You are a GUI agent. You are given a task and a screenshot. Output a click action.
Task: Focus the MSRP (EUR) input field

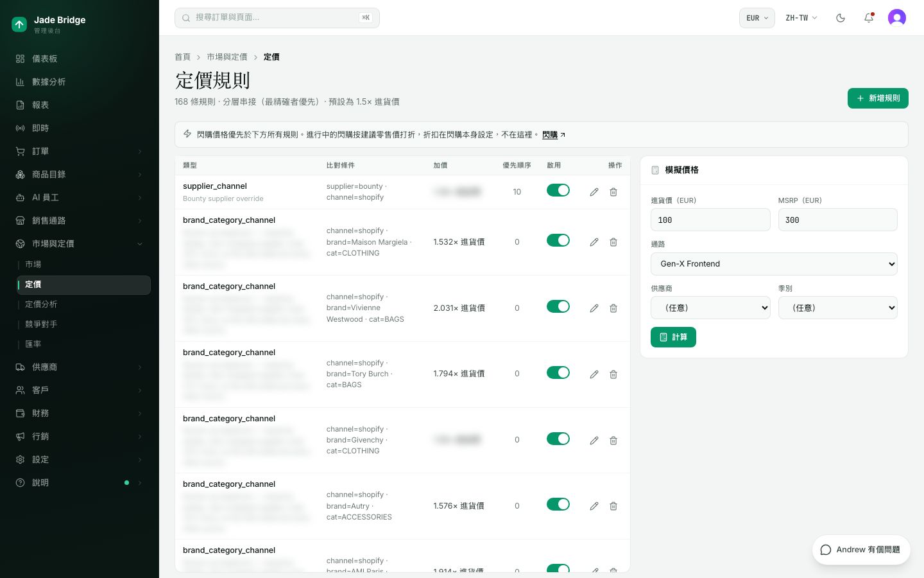pyautogui.click(x=838, y=220)
